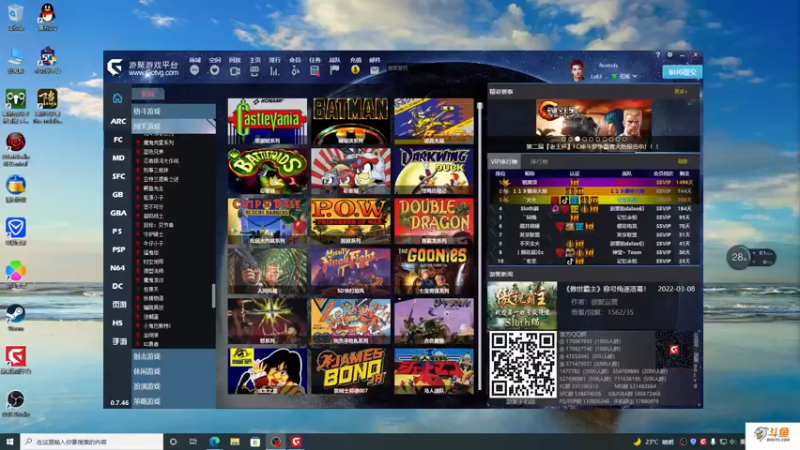The image size is (800, 450).
Task: Click the question mark help icon
Action: 658,55
